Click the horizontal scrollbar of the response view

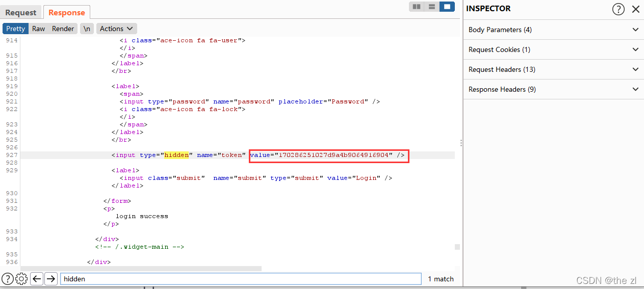pos(141,268)
